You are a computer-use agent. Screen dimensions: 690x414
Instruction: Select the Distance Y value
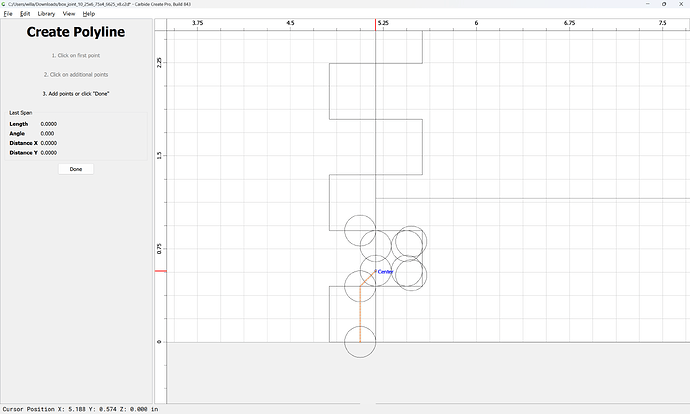point(49,153)
